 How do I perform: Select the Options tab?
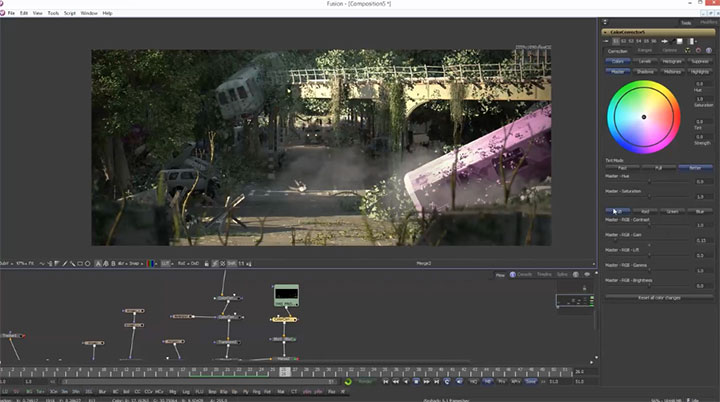click(669, 51)
